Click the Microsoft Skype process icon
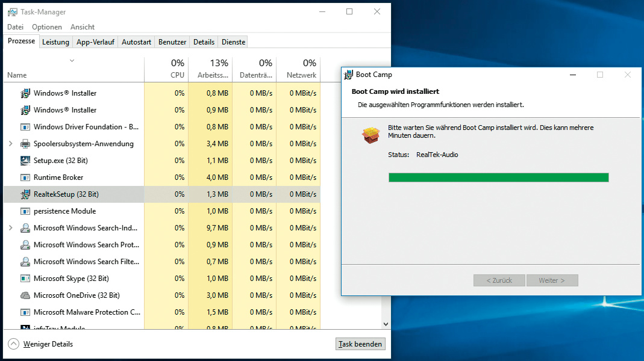This screenshot has height=361, width=644. pos(25,279)
